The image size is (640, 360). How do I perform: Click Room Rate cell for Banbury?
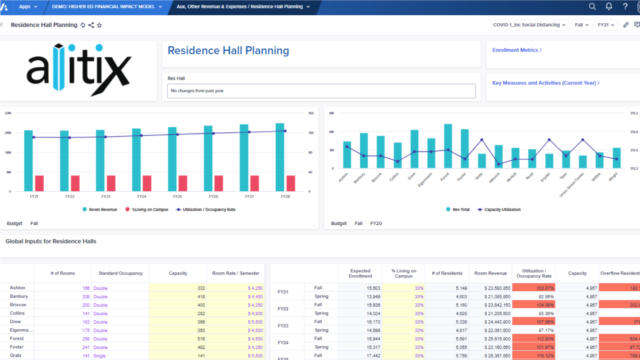236,297
